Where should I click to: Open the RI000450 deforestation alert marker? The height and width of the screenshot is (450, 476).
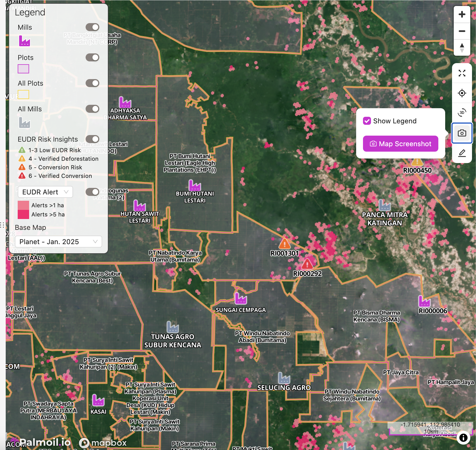(x=417, y=162)
